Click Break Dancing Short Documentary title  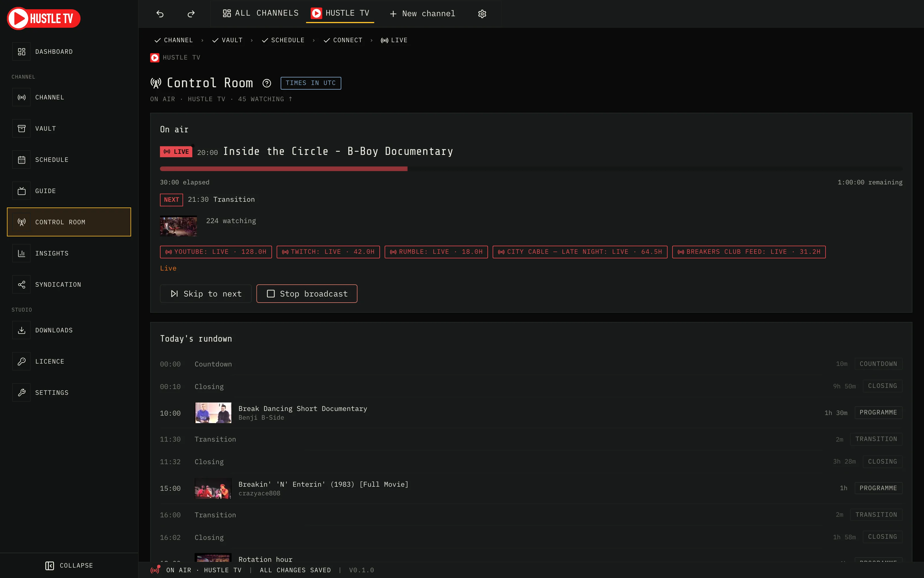(303, 409)
